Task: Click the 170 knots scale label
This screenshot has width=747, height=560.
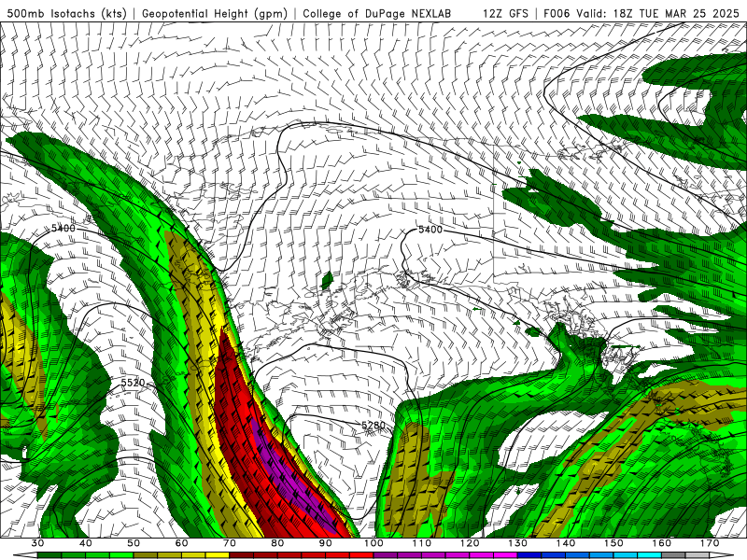Action: click(x=710, y=543)
